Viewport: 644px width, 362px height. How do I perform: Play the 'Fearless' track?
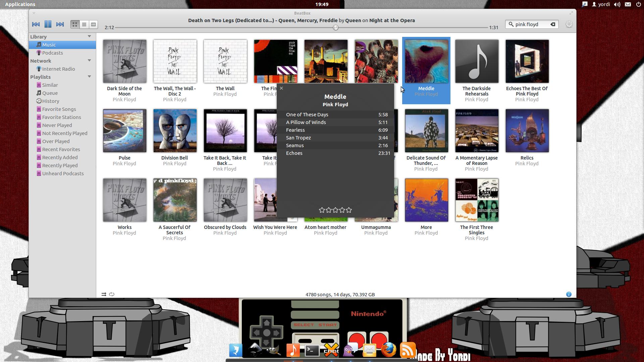(335, 130)
